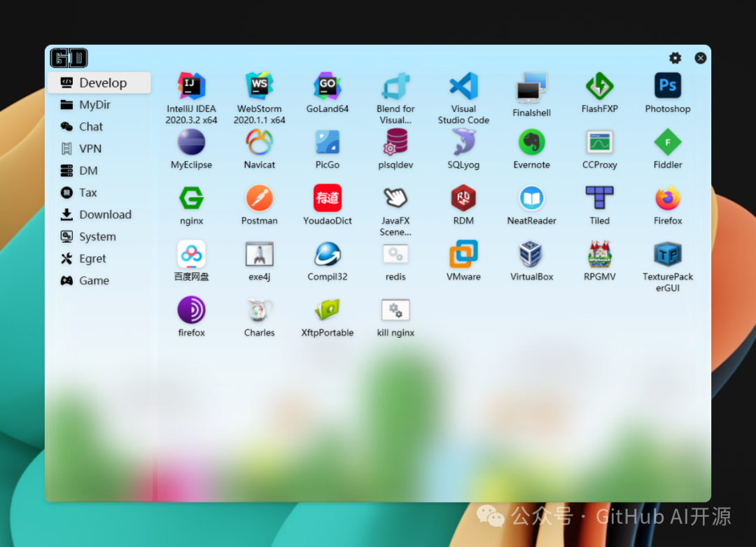The image size is (756, 547).
Task: Launch RPGMV icon
Action: click(599, 254)
